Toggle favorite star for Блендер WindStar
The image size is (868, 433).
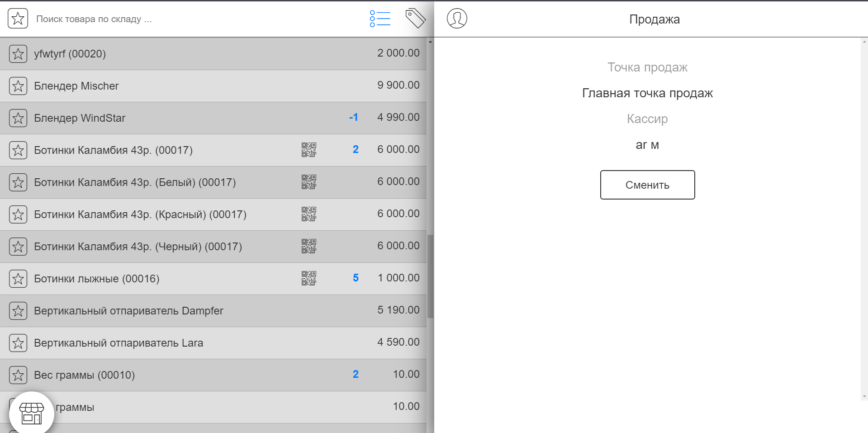point(18,118)
